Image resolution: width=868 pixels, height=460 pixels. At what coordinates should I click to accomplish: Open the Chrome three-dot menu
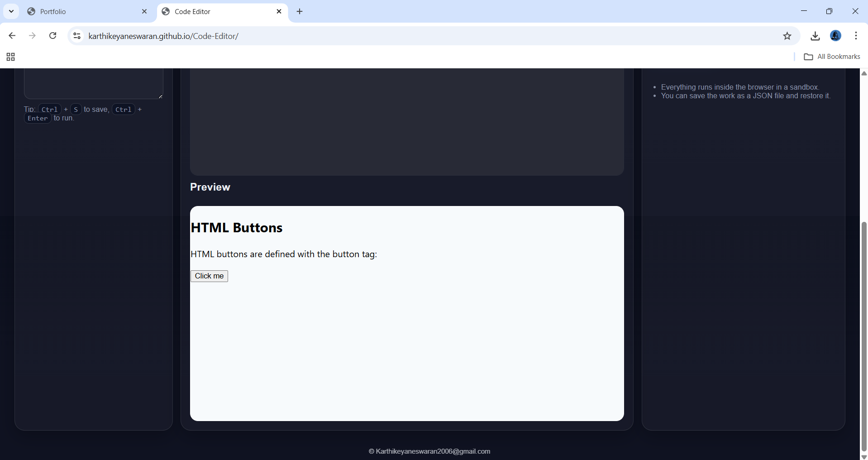(856, 36)
